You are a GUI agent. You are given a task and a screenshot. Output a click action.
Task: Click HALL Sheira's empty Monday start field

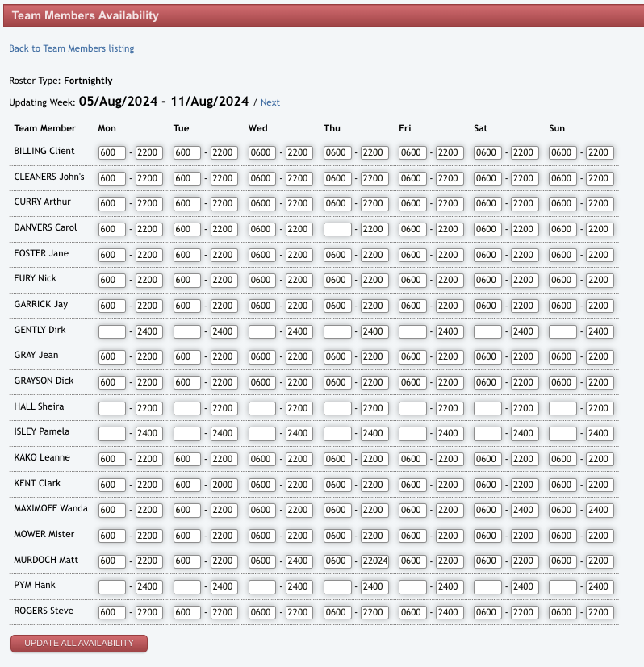pyautogui.click(x=112, y=408)
